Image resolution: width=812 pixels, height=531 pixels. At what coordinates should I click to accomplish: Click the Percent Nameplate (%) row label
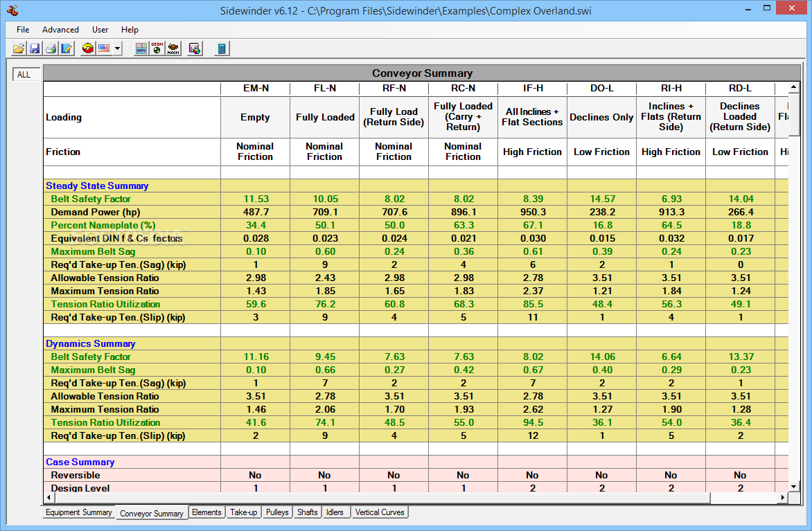pyautogui.click(x=103, y=225)
